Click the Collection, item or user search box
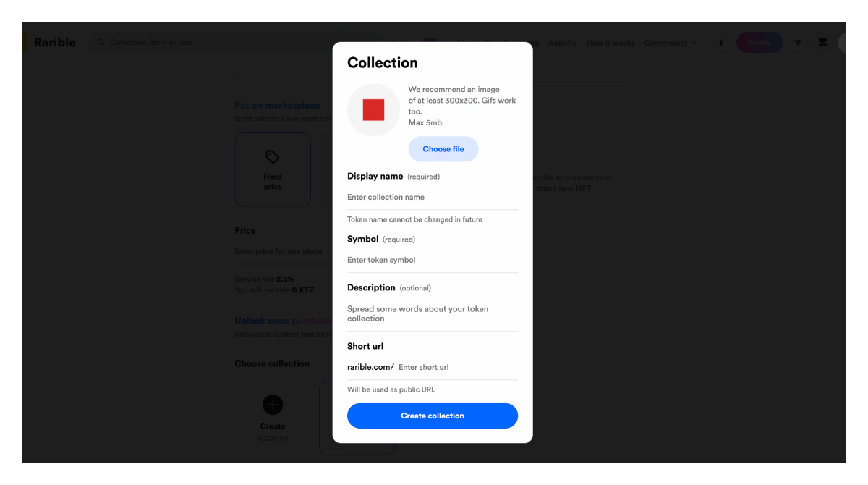The image size is (868, 485). click(231, 43)
